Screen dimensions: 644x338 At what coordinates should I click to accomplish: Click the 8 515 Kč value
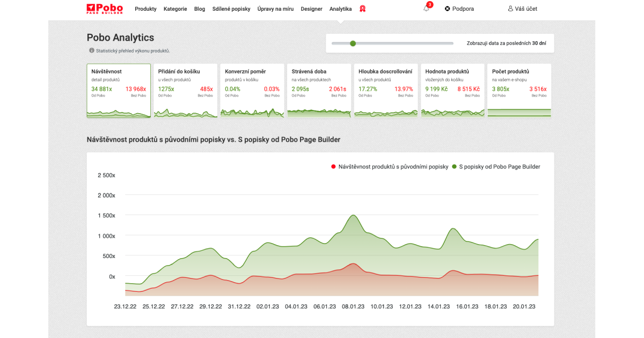click(x=469, y=89)
